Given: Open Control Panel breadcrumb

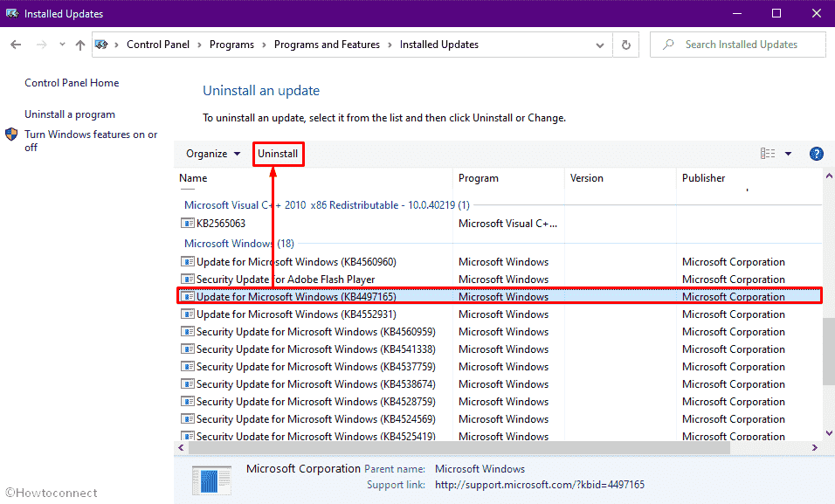Looking at the screenshot, I should [157, 45].
